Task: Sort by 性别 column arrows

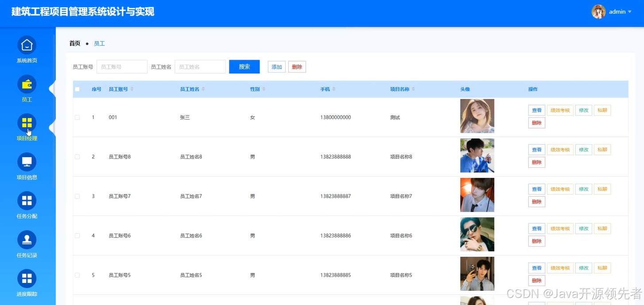Action: point(264,89)
